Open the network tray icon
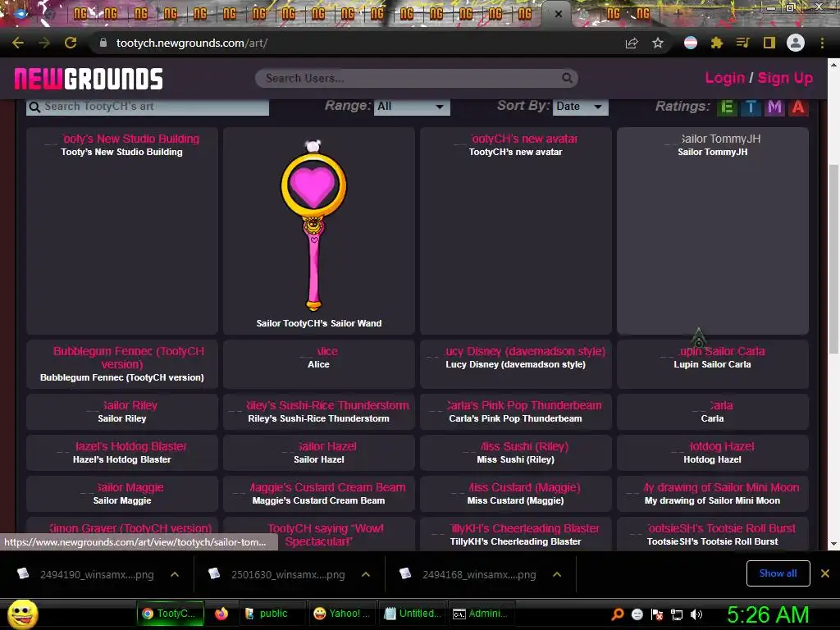 (x=677, y=614)
